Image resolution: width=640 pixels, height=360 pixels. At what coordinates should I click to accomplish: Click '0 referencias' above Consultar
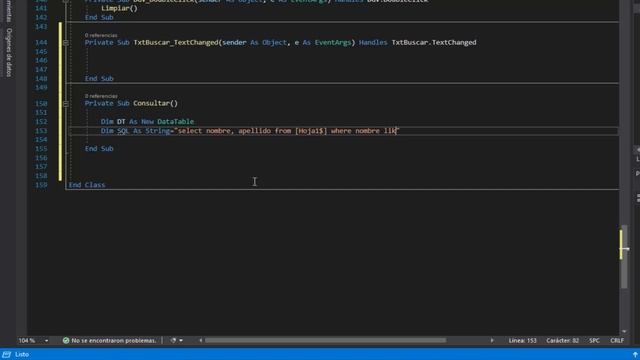pyautogui.click(x=101, y=96)
